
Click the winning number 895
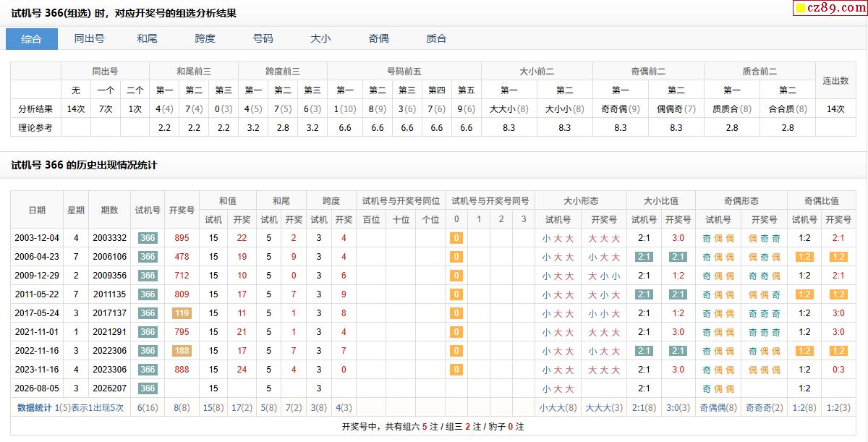click(x=182, y=238)
